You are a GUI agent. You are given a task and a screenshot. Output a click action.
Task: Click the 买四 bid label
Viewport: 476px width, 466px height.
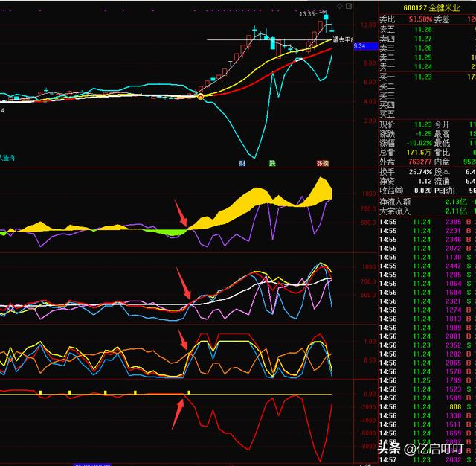tap(387, 105)
